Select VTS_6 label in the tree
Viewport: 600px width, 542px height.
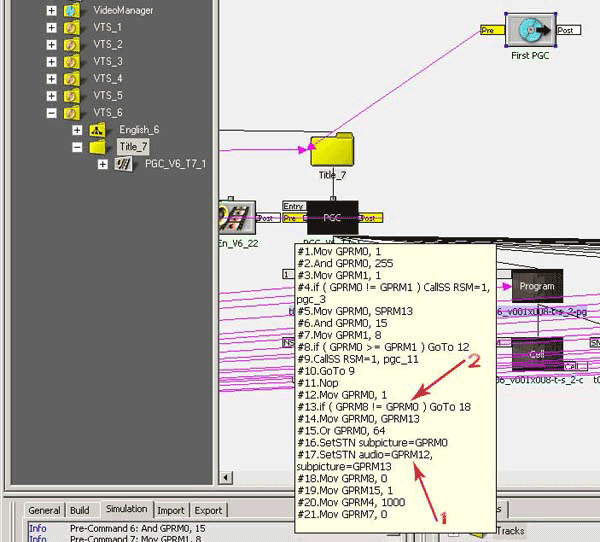click(108, 113)
